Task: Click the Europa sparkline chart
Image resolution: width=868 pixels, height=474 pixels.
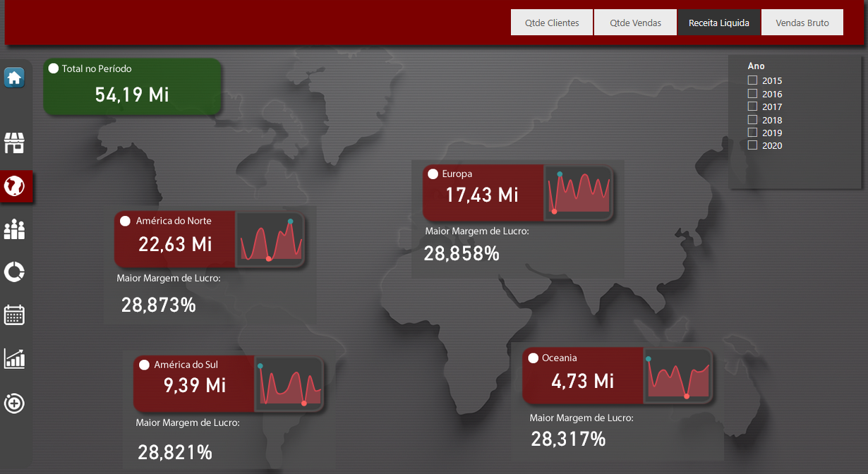Action: click(x=578, y=193)
